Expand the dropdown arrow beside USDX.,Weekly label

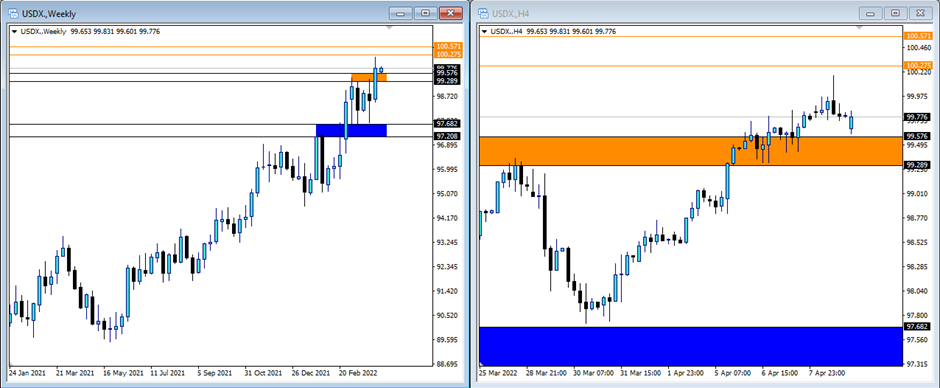pos(15,32)
